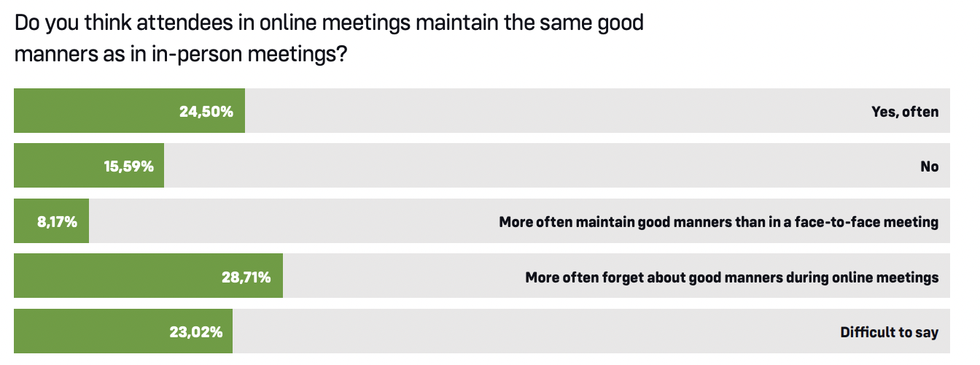Select the 'No' answer label

tap(930, 166)
